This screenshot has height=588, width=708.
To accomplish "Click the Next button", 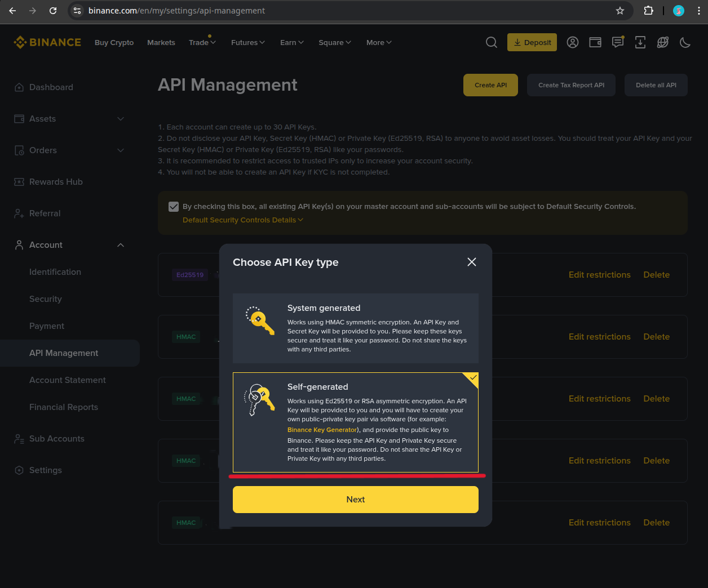I will point(356,500).
